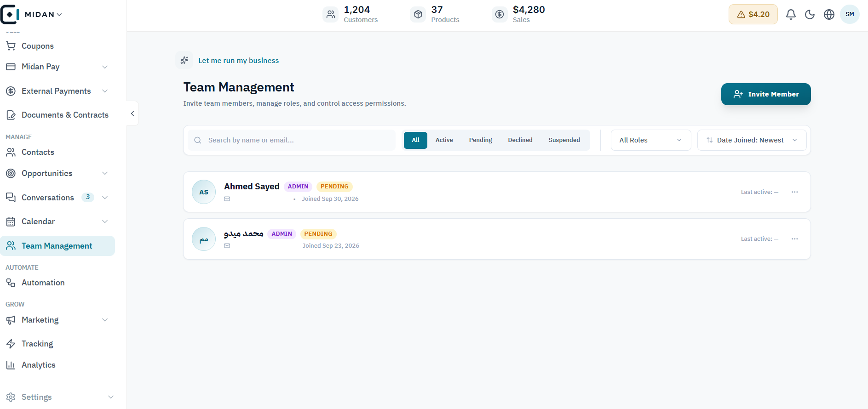The image size is (868, 409).
Task: Open the language globe icon
Action: click(x=829, y=14)
